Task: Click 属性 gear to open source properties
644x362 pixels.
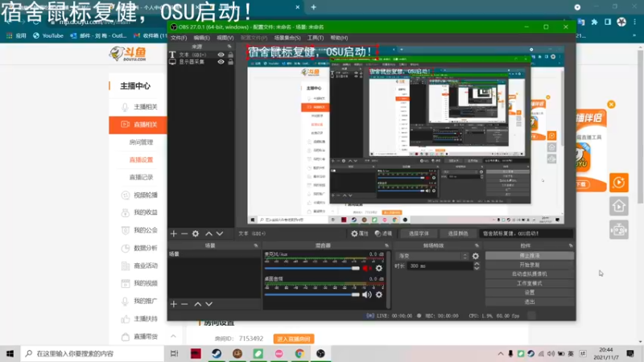Action: (359, 233)
